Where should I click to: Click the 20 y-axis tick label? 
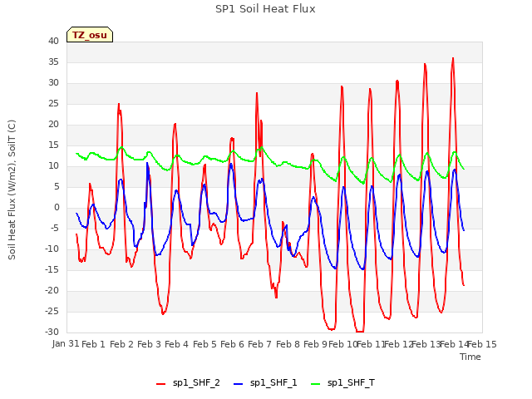point(53,125)
